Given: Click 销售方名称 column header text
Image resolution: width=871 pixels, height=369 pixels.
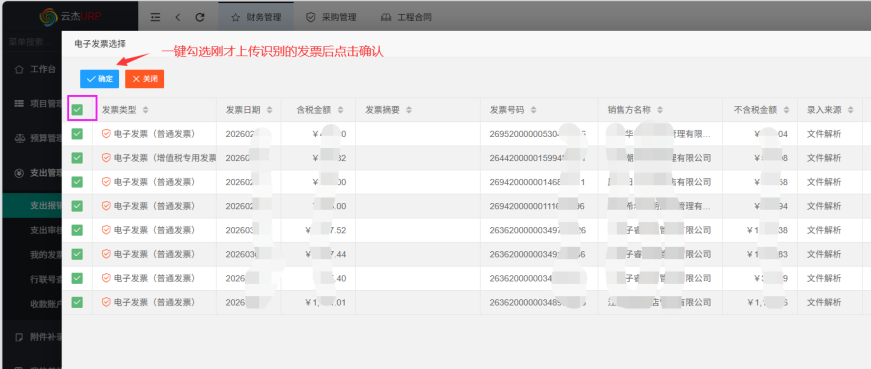Looking at the screenshot, I should click(629, 110).
